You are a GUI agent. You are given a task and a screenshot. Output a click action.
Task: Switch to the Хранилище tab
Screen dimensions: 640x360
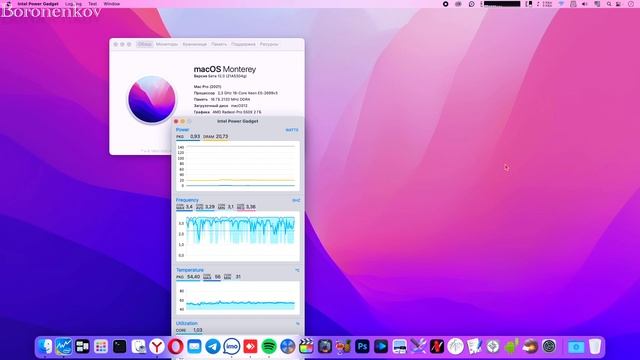[x=195, y=44]
